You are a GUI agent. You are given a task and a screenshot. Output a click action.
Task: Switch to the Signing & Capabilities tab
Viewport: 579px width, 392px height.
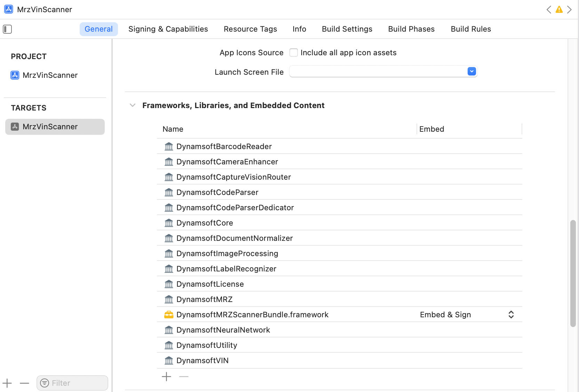168,29
